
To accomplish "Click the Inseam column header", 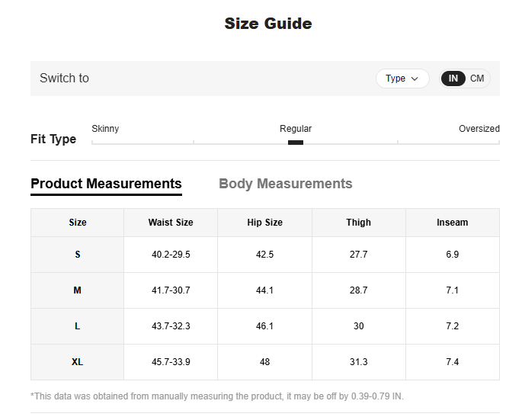I will [x=452, y=223].
